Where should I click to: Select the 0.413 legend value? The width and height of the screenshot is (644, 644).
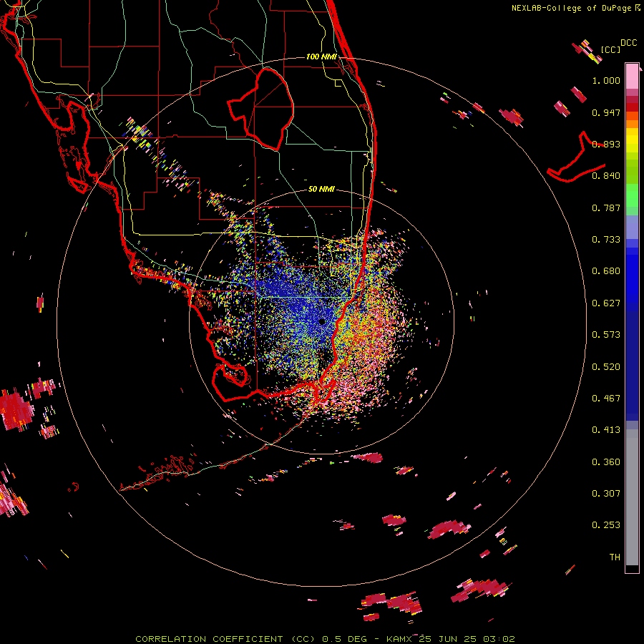point(606,430)
